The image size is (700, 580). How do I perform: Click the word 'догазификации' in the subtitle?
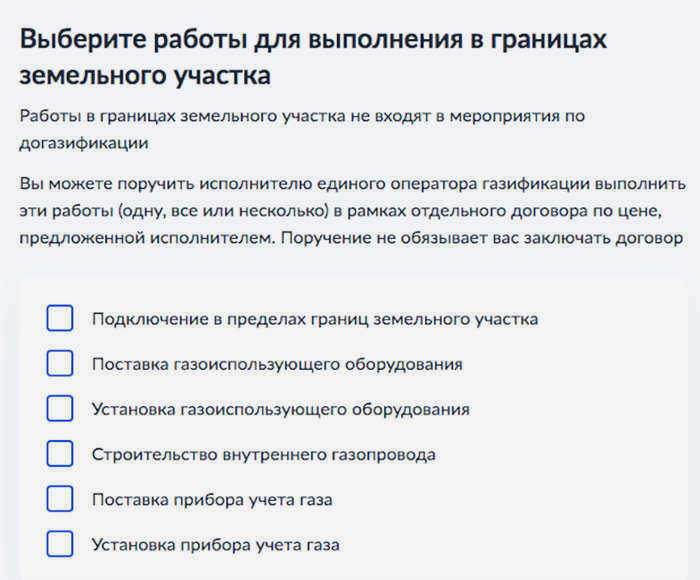tap(84, 143)
